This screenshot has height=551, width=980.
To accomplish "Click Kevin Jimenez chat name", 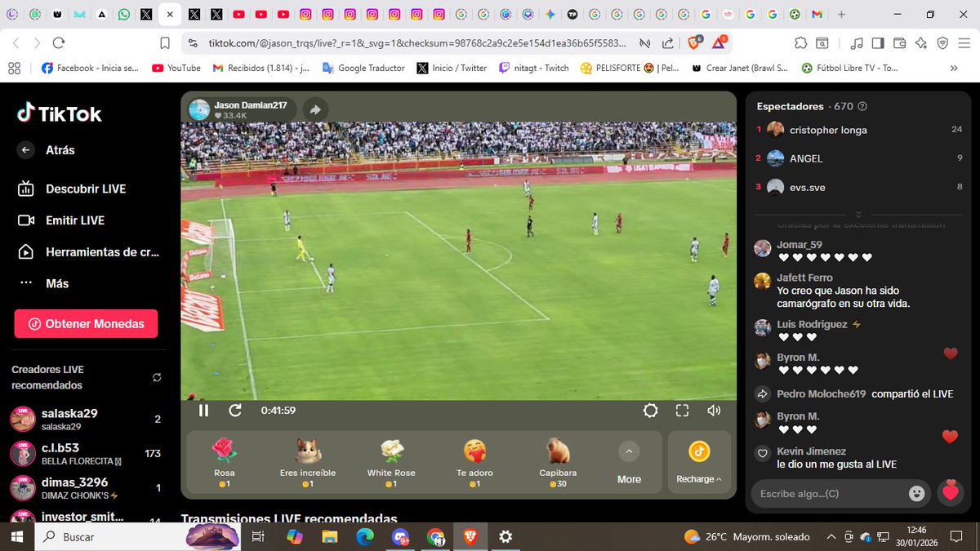I will coord(811,451).
